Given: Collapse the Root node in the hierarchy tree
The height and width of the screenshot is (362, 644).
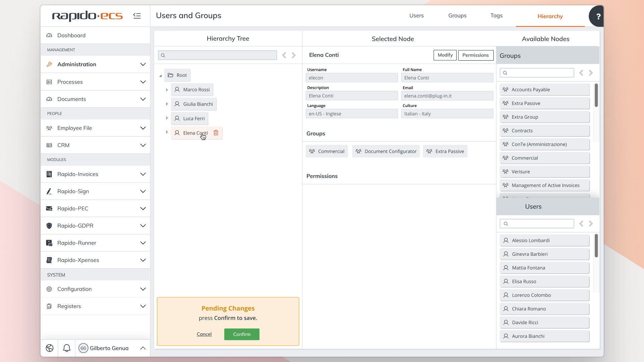Looking at the screenshot, I should [161, 76].
